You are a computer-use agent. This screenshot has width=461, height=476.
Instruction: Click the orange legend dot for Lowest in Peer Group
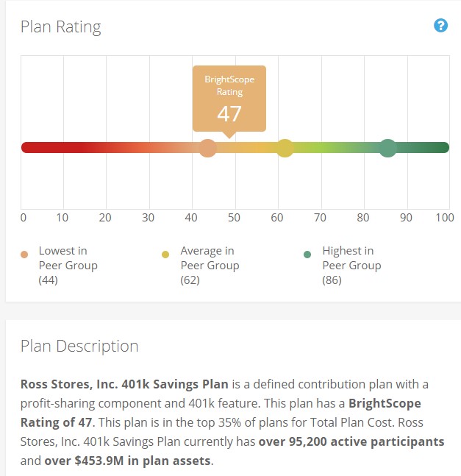[x=24, y=255]
